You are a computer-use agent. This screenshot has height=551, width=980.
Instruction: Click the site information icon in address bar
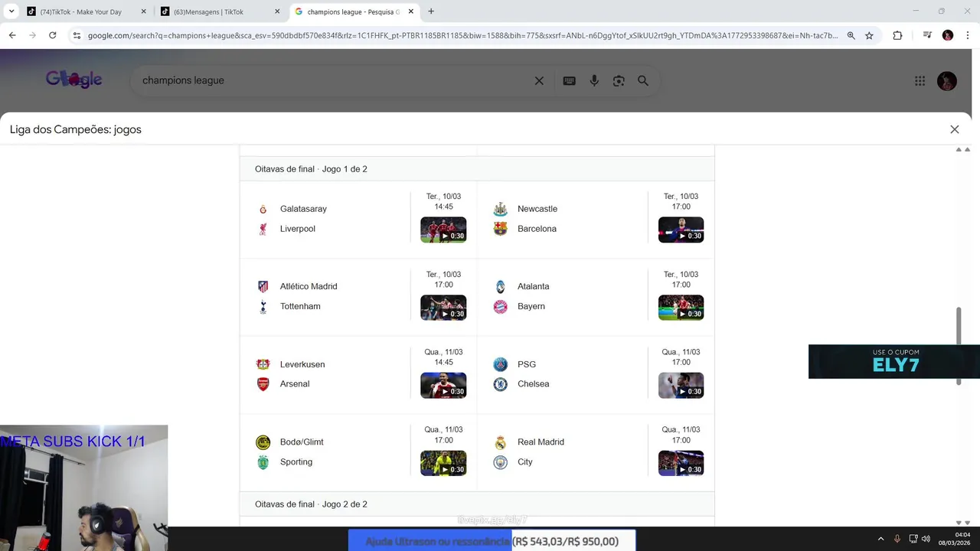77,35
